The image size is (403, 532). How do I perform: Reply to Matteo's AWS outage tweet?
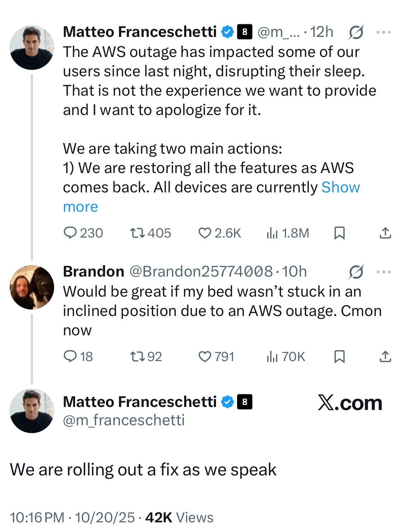pos(70,233)
